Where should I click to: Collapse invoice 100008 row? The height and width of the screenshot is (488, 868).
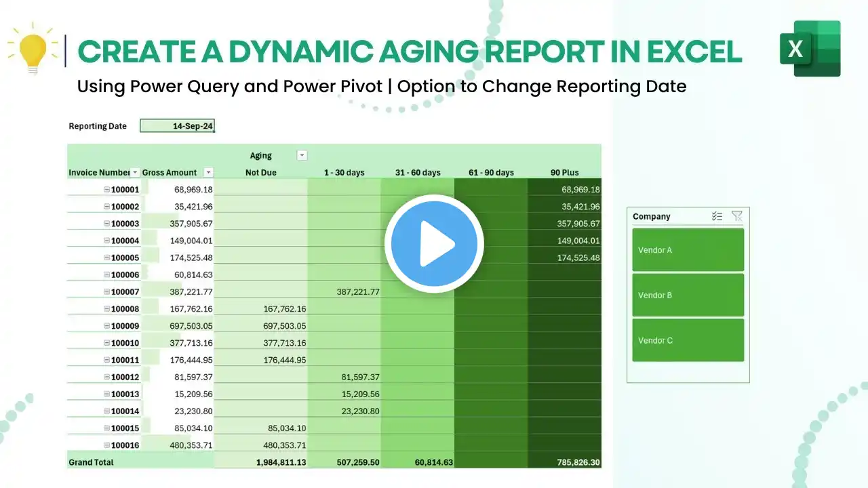pos(106,309)
